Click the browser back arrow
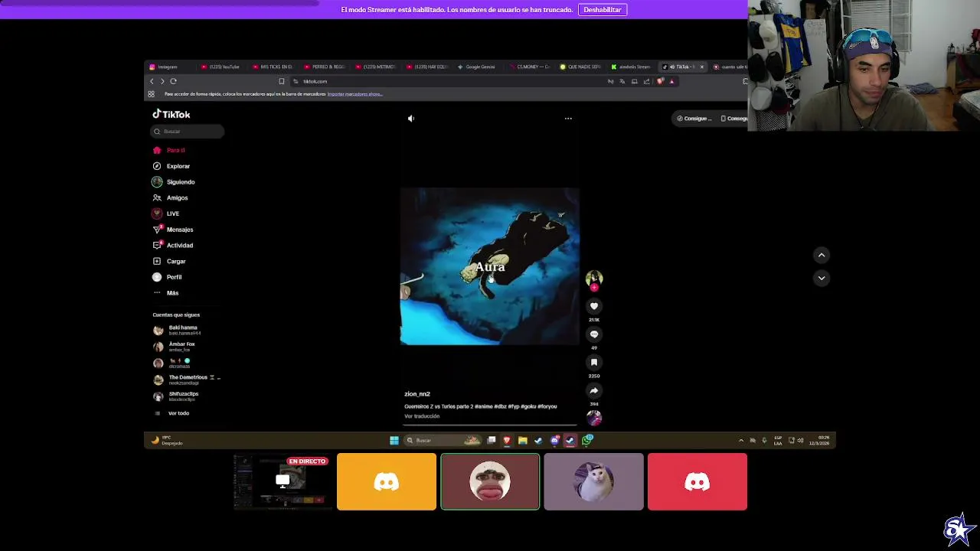 152,81
